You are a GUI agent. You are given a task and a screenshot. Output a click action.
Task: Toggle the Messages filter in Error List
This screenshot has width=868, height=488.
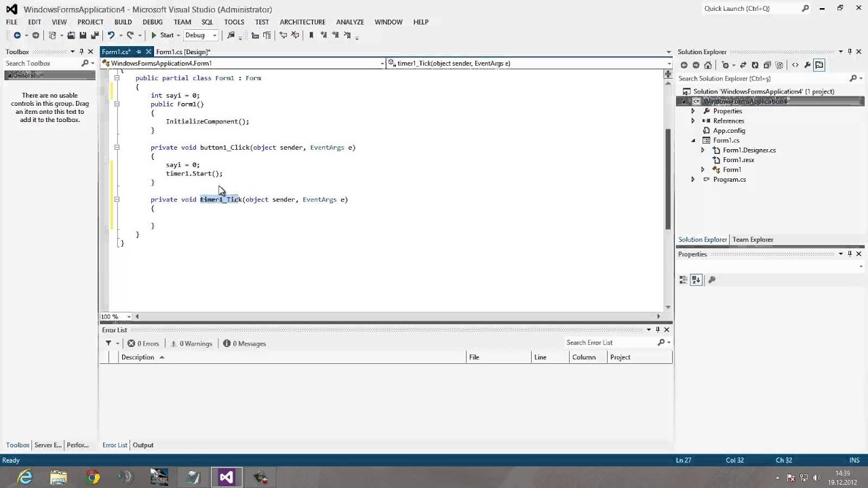pos(245,344)
